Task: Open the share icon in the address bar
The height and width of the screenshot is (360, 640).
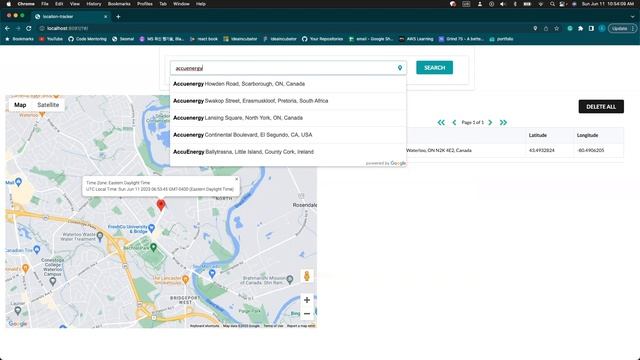Action: pyautogui.click(x=546, y=28)
